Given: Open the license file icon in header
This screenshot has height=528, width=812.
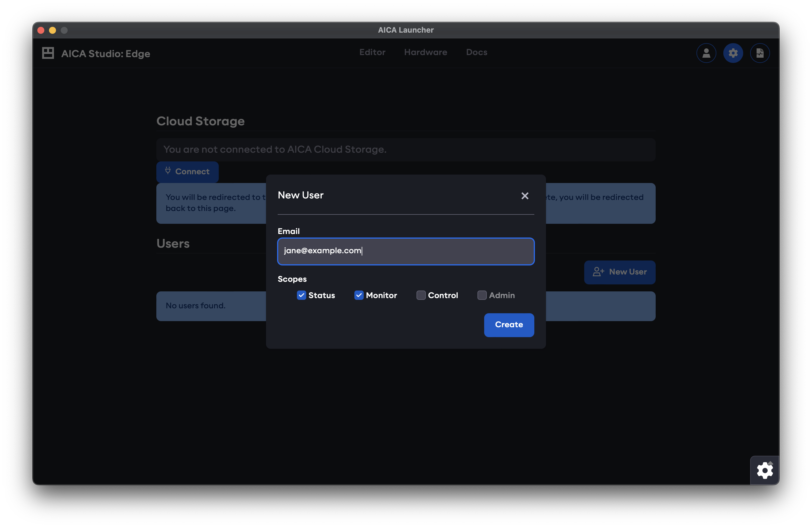Looking at the screenshot, I should pos(760,53).
